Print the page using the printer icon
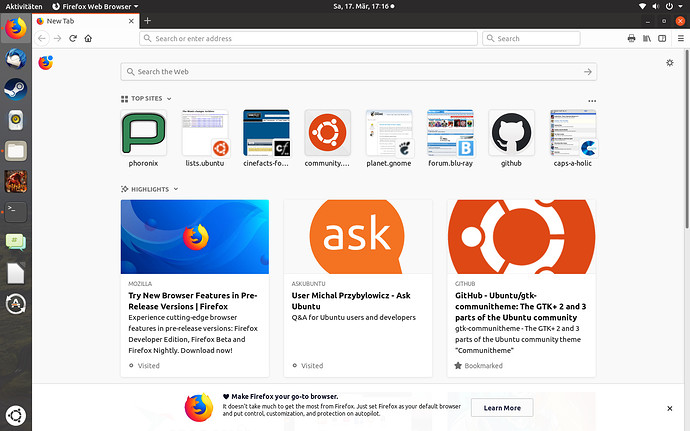 pos(631,38)
